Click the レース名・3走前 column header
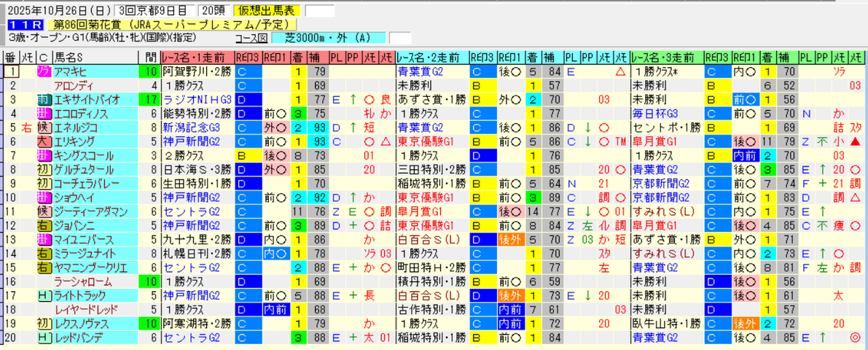The width and height of the screenshot is (868, 350). [668, 57]
